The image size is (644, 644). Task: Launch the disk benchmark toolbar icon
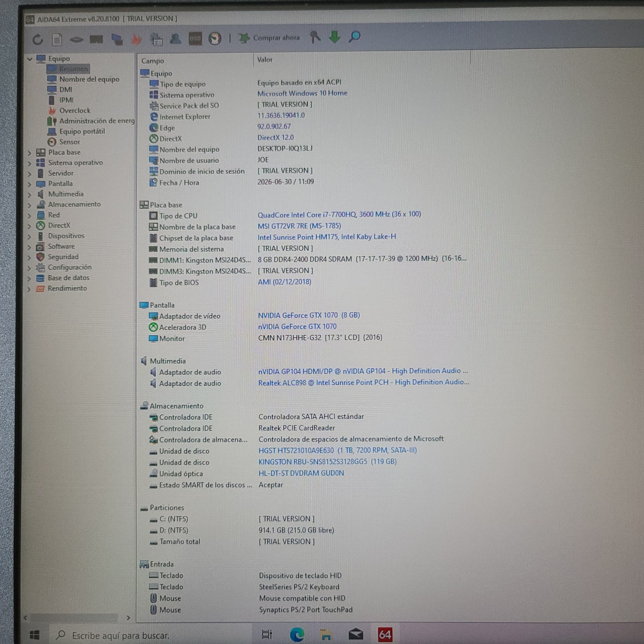pos(76,39)
